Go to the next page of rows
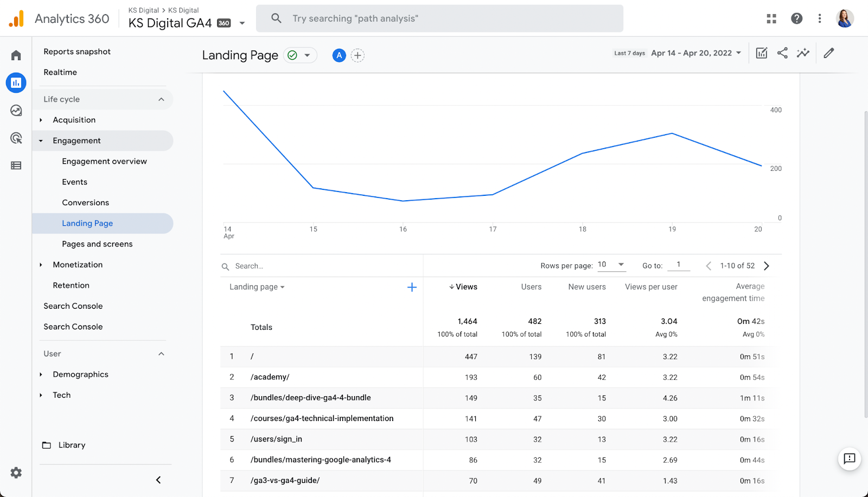The height and width of the screenshot is (497, 868). (x=767, y=266)
